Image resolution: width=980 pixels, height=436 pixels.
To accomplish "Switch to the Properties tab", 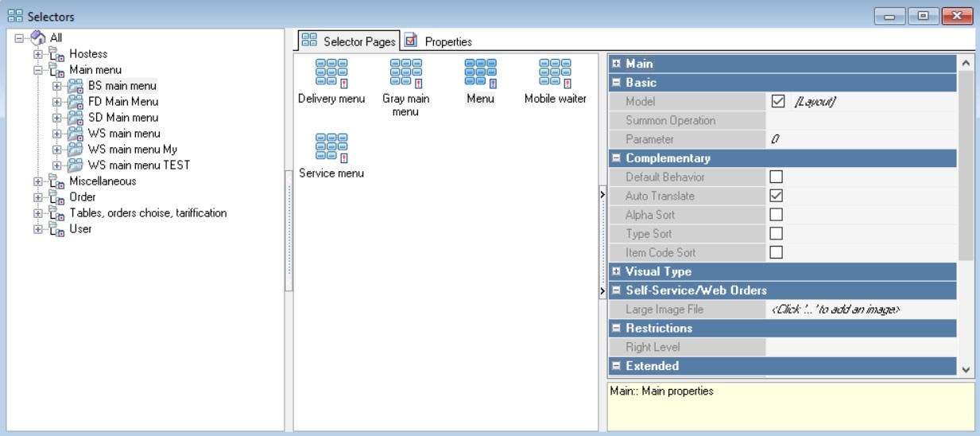I will click(x=439, y=41).
